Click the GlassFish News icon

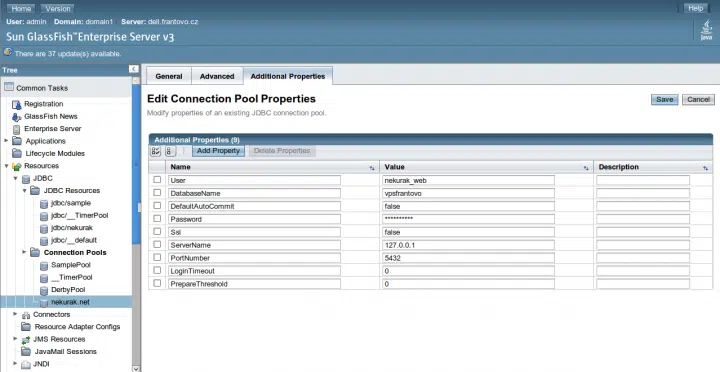coord(17,117)
